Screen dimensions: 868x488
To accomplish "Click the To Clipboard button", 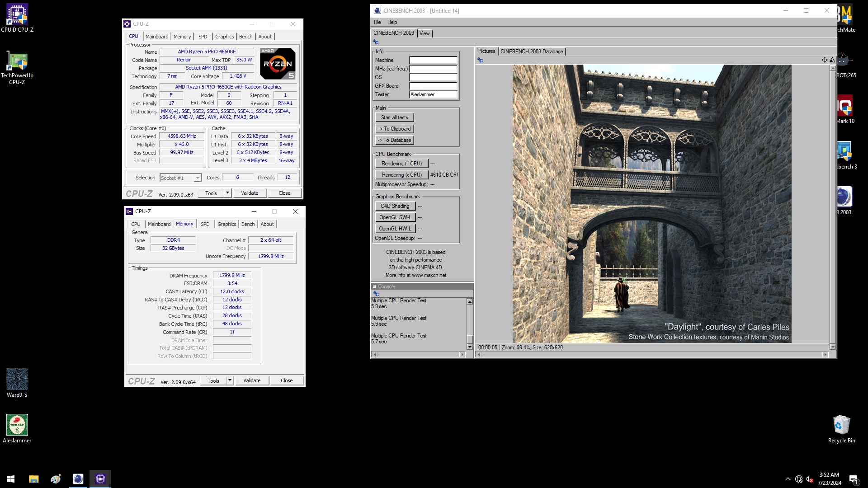I will 394,129.
